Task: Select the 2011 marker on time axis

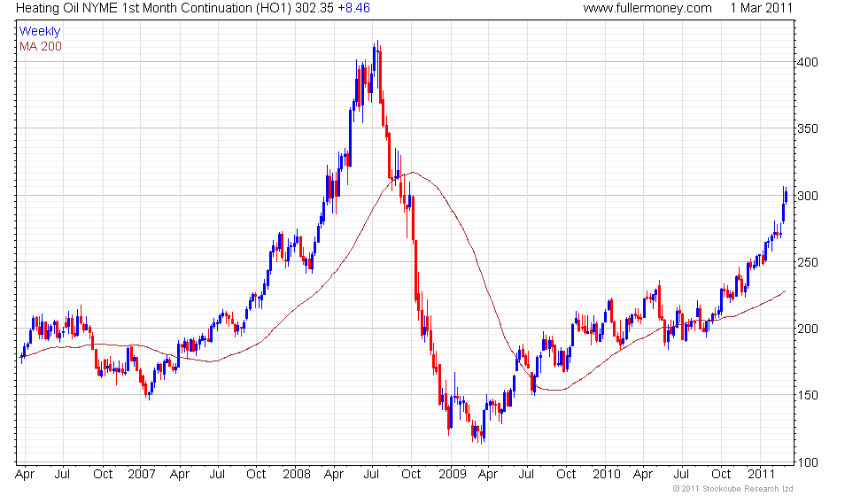Action: coord(762,474)
